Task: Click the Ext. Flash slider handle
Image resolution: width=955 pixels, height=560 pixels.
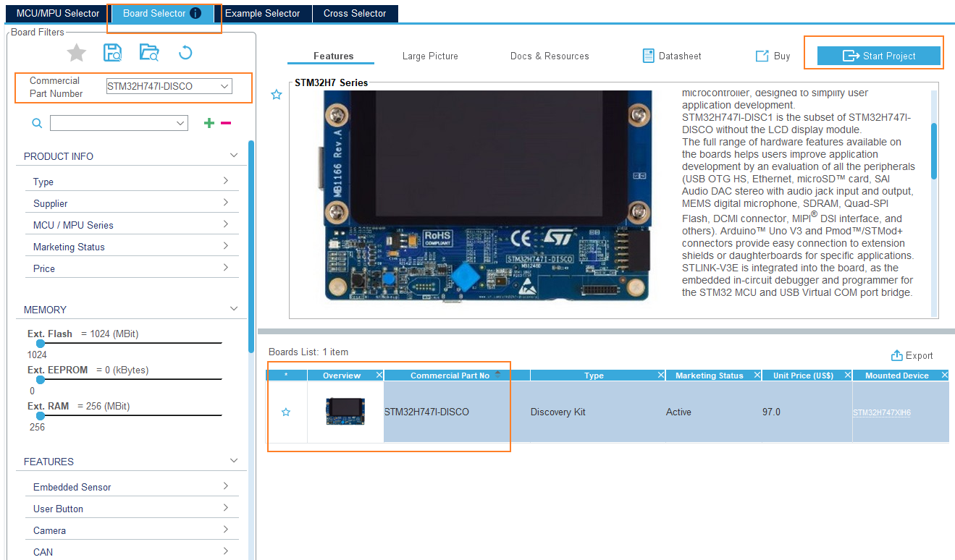Action: click(x=41, y=344)
